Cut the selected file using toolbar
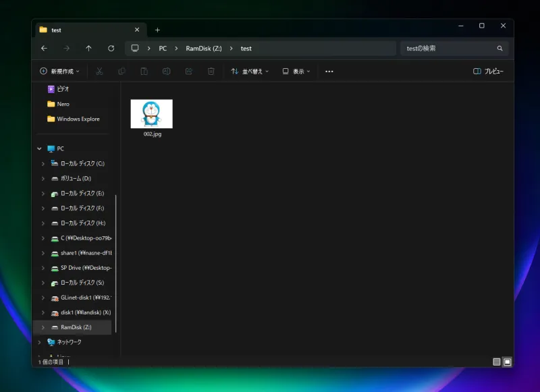 click(99, 71)
